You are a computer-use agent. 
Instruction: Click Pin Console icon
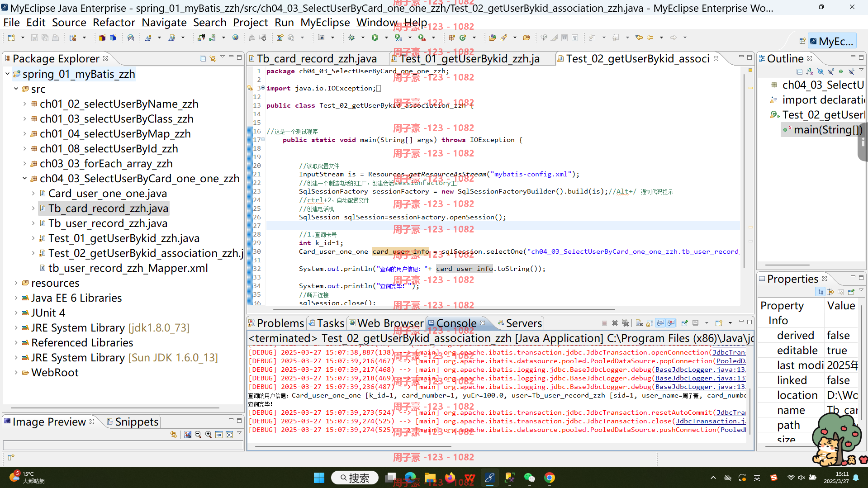point(684,323)
